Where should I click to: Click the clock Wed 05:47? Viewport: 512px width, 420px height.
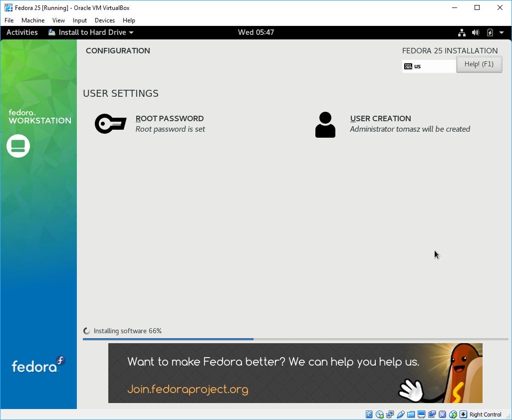[x=256, y=32]
